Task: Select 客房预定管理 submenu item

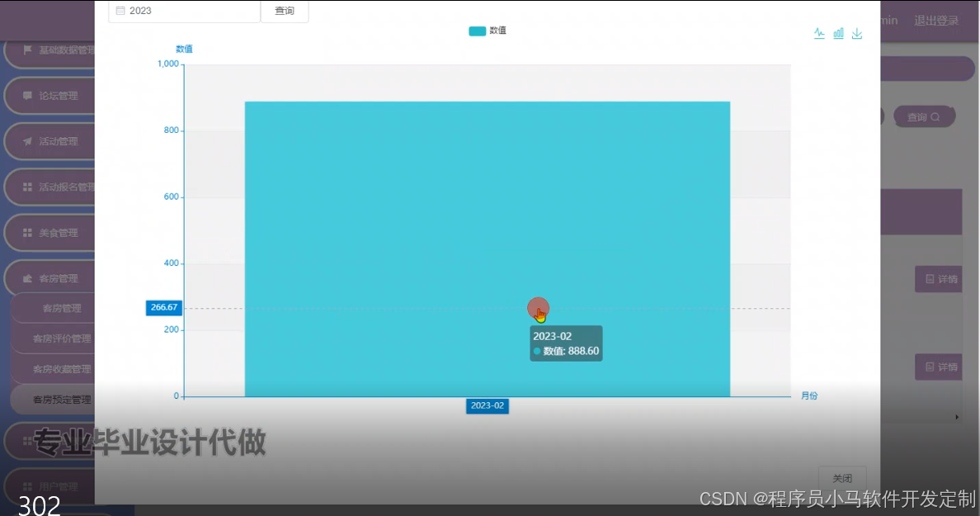Action: (x=61, y=400)
